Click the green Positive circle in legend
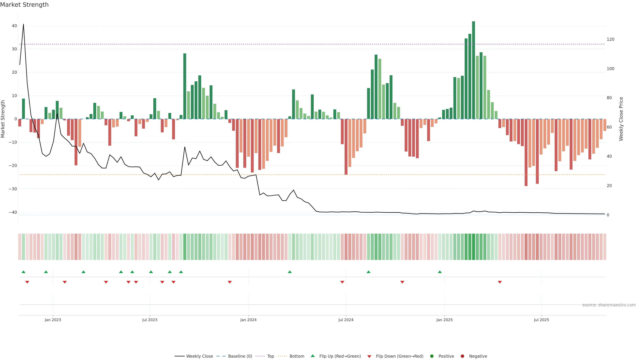Viewport: 644px width, 362px height. pos(432,356)
